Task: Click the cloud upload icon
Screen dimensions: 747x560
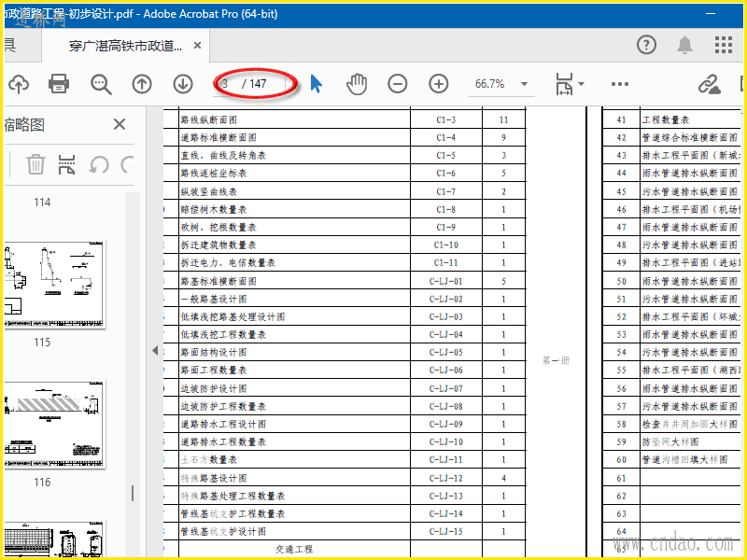Action: [19, 84]
